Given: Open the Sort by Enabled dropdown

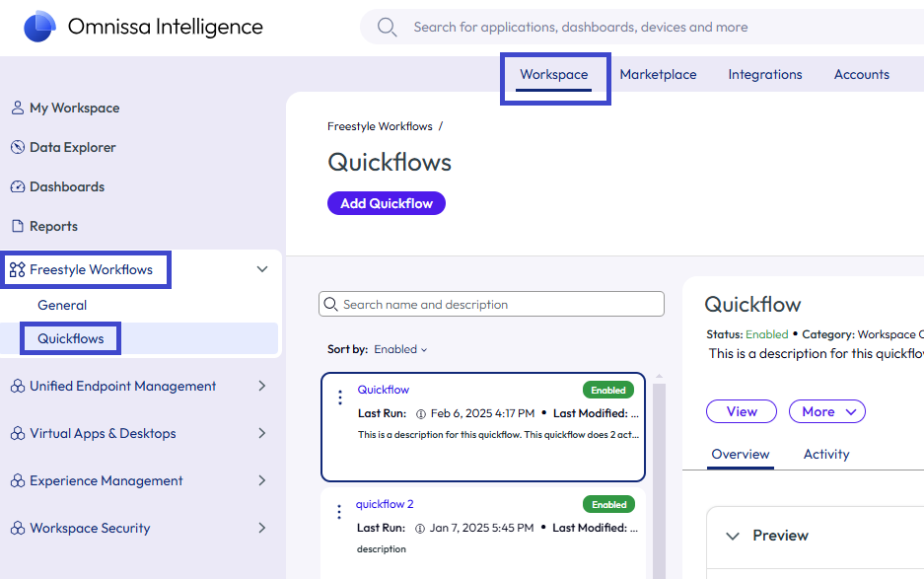Looking at the screenshot, I should tap(400, 349).
